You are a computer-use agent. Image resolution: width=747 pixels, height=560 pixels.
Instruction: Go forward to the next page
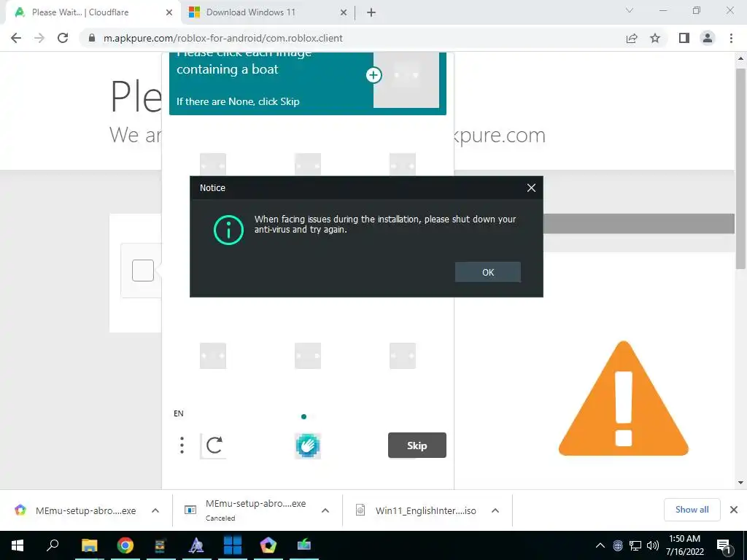point(39,38)
